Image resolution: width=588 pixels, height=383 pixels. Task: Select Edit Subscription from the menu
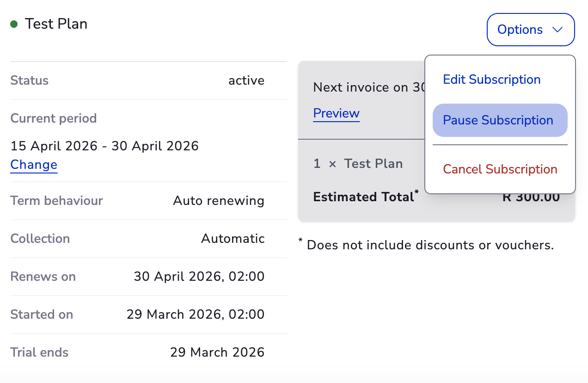point(491,80)
